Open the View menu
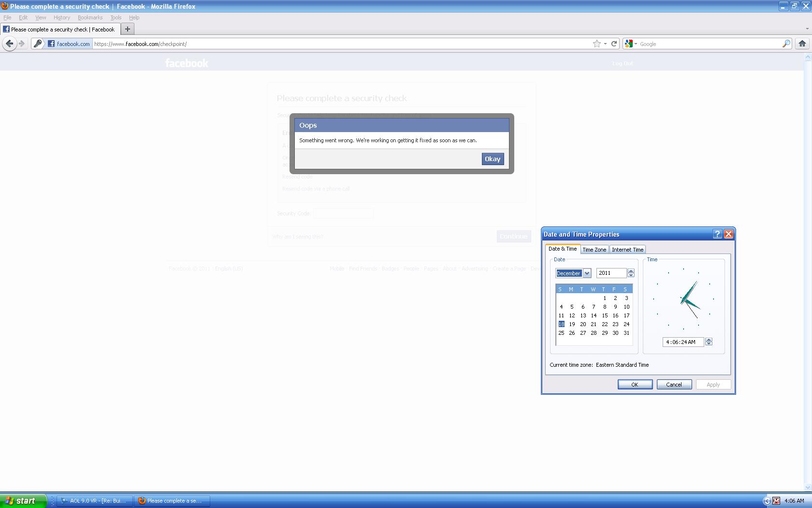This screenshot has height=508, width=812. [x=41, y=17]
